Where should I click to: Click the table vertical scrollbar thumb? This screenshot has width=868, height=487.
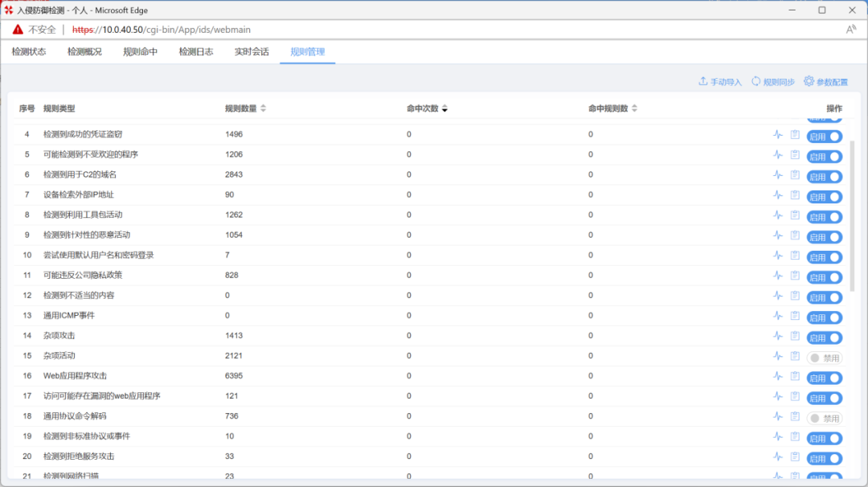click(853, 216)
